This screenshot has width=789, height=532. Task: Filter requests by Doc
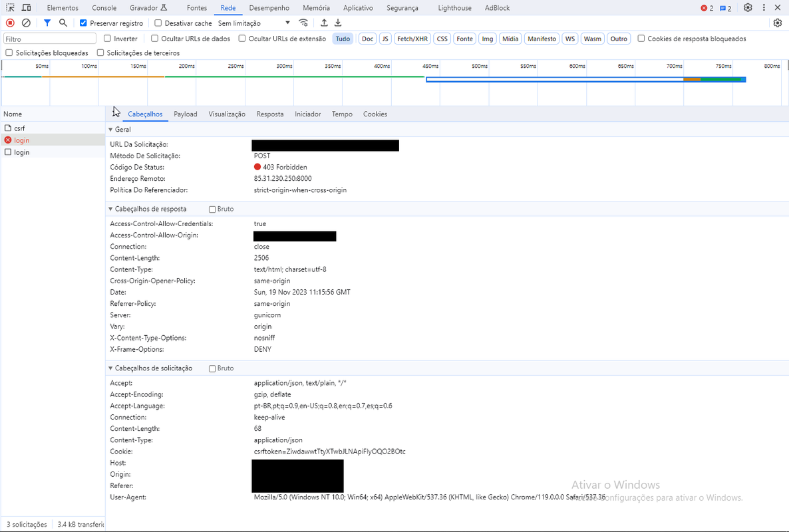tap(368, 39)
